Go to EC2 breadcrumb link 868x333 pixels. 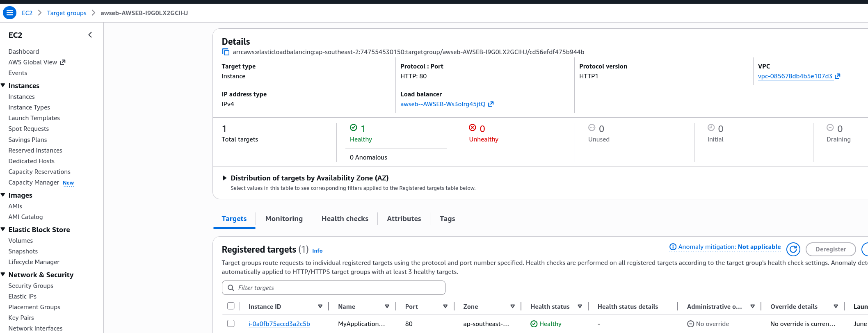point(27,13)
